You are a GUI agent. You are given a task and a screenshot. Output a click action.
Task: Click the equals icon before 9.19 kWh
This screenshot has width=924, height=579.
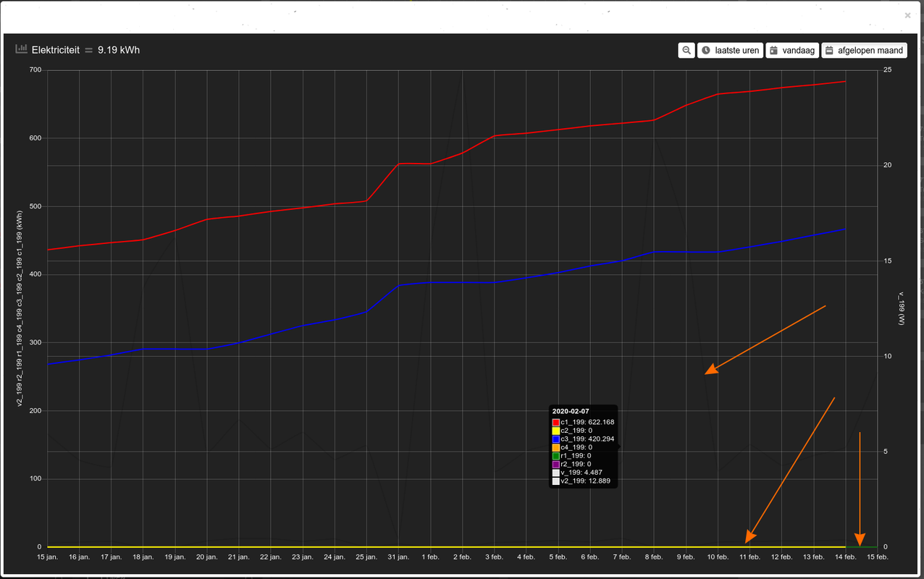[89, 50]
